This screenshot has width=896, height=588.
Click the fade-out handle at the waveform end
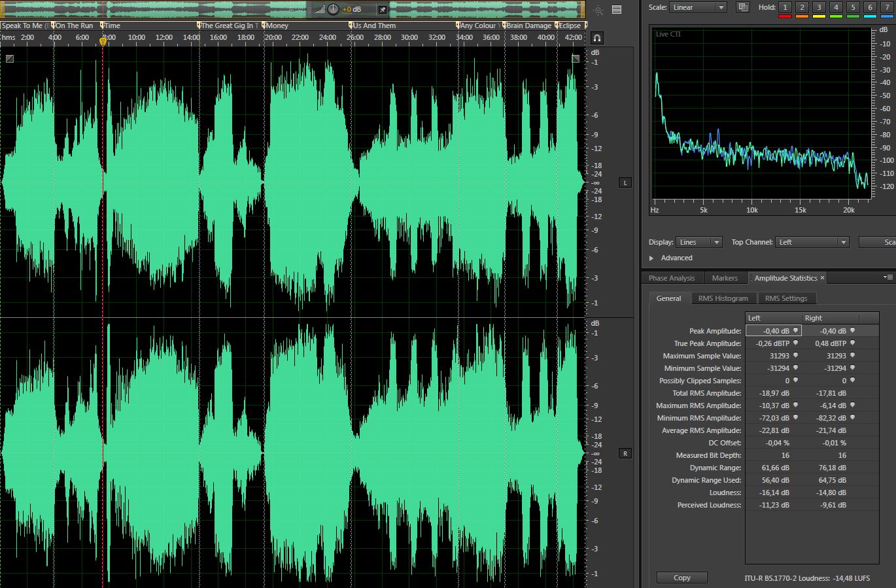pos(576,59)
